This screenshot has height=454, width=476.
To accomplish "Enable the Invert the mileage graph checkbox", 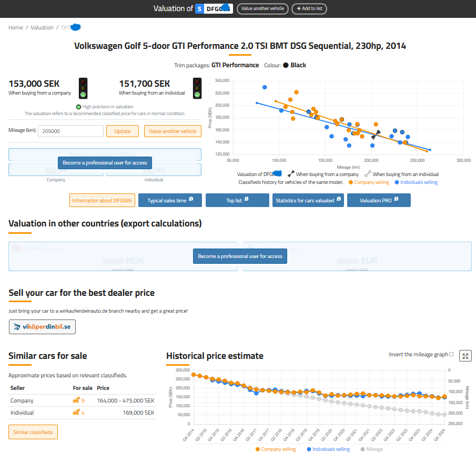I will coord(451,354).
